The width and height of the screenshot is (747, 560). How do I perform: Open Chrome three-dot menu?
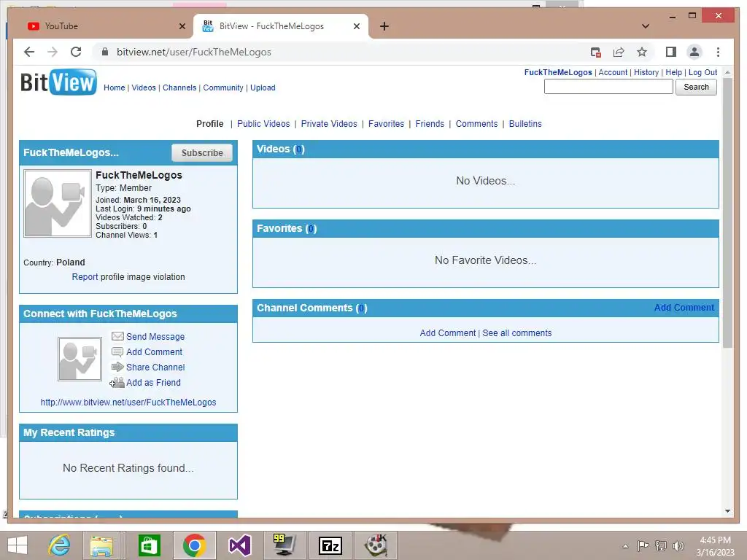click(718, 52)
